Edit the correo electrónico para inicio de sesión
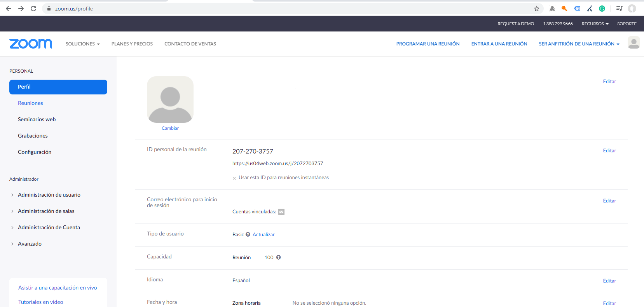644x307 pixels. click(x=609, y=201)
